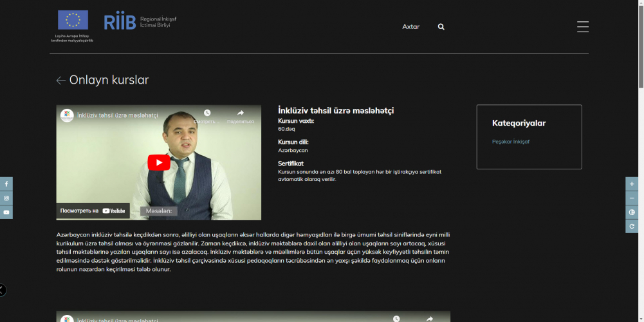
Task: Click the Watch later clock icon
Action: click(x=207, y=113)
